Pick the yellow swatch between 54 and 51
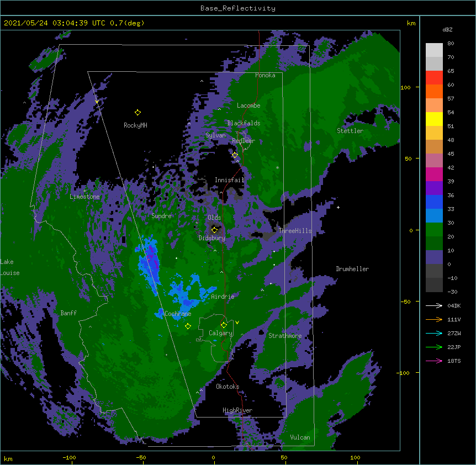476x465 pixels. click(x=434, y=119)
